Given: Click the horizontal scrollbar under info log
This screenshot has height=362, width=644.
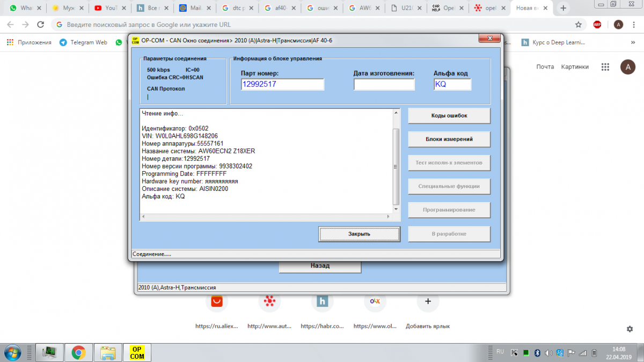Looking at the screenshot, I should (266, 217).
